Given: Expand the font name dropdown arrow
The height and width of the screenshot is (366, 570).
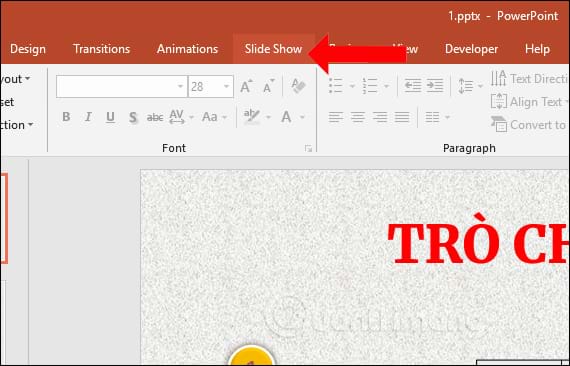Looking at the screenshot, I should (180, 87).
